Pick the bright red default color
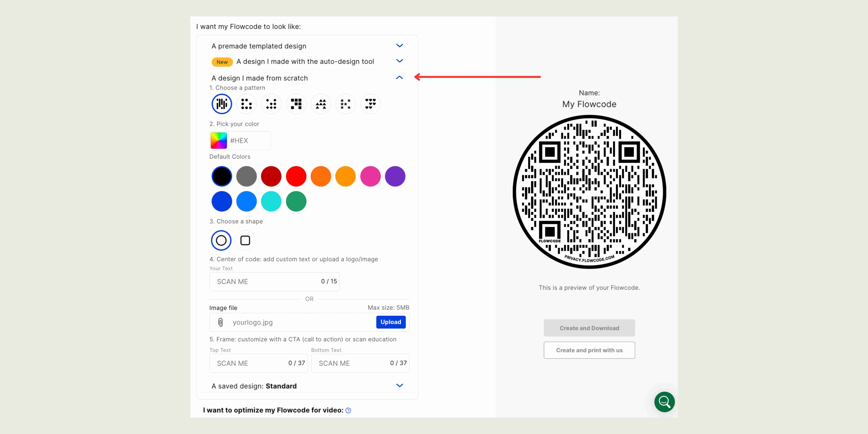The height and width of the screenshot is (434, 868). coord(296,176)
